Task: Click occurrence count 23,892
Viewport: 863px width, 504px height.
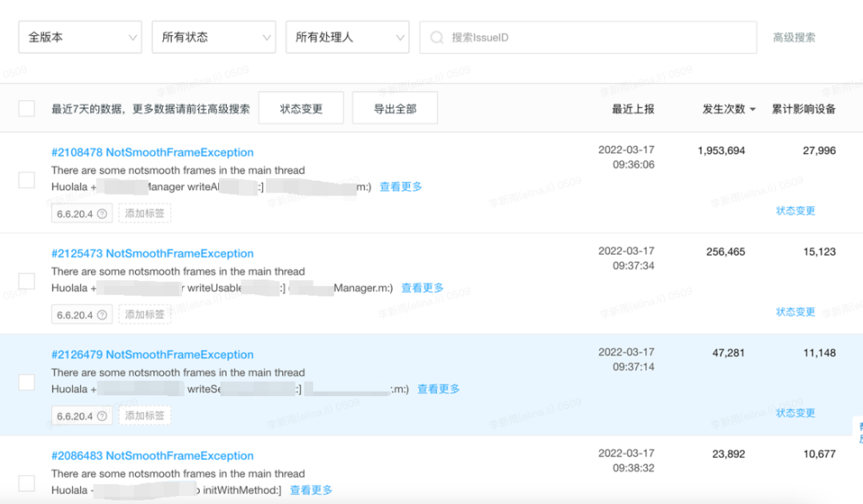Action: point(728,454)
